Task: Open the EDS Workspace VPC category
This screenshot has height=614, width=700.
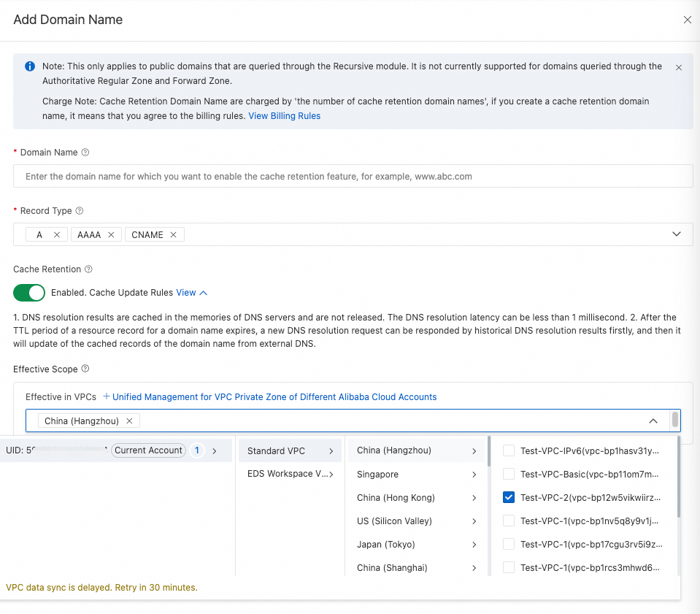Action: 289,475
